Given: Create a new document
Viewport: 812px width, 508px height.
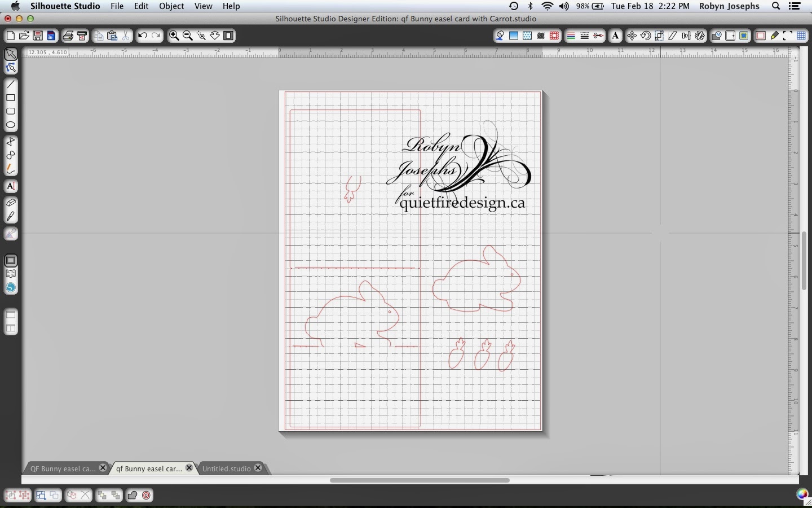Looking at the screenshot, I should (x=10, y=36).
